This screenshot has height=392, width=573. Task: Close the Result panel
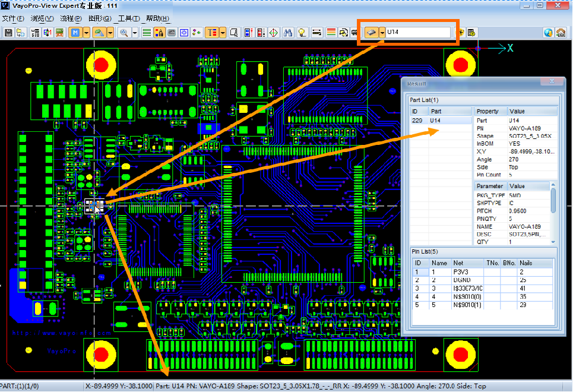coord(552,81)
